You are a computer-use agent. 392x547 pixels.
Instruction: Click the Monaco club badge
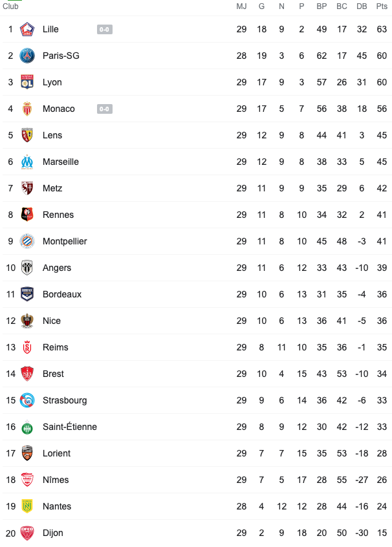(27, 109)
